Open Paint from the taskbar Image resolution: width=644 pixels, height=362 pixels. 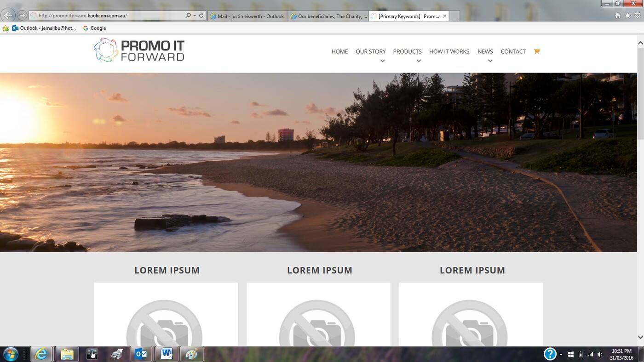coord(191,354)
